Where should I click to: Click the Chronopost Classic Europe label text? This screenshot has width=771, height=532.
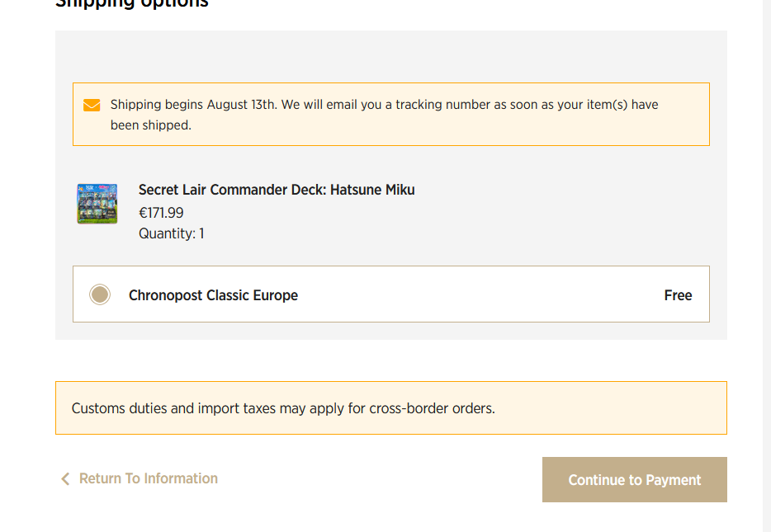pos(213,295)
